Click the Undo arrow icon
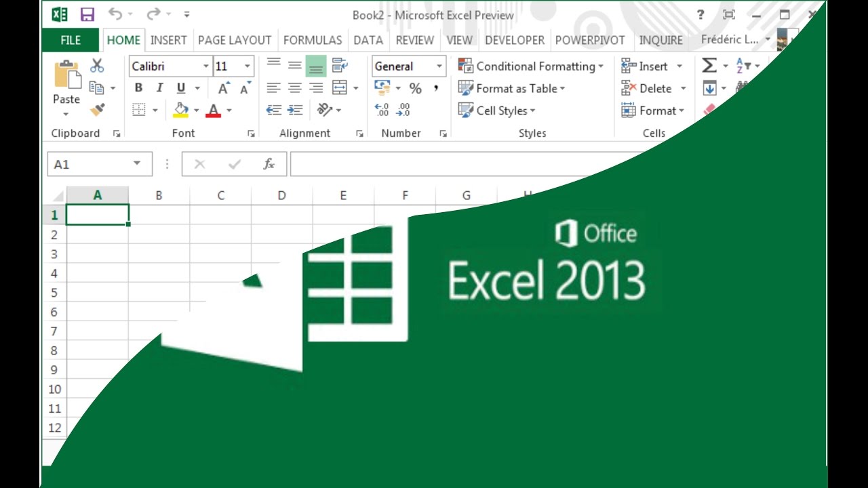868x488 pixels. pos(115,14)
